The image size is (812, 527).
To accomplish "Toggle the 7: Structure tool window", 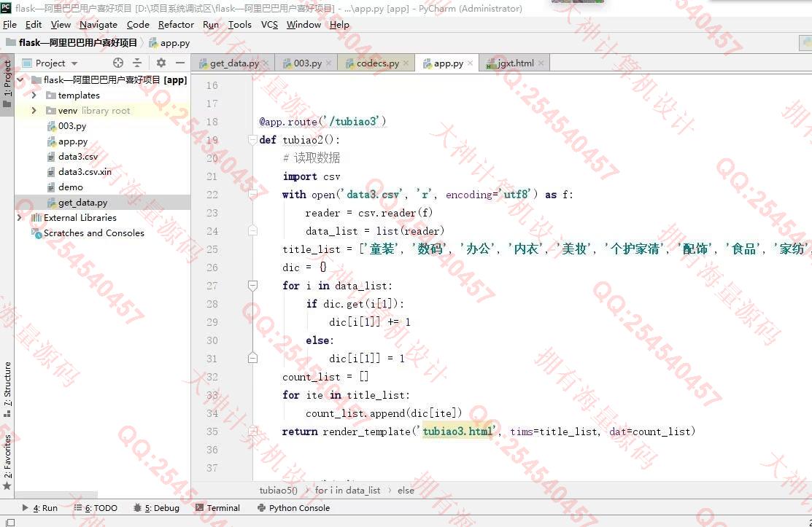I will pos(7,389).
